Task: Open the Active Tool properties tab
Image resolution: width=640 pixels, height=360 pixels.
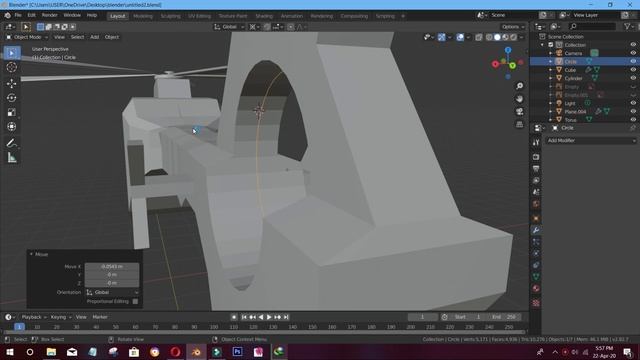Action: pos(536,142)
